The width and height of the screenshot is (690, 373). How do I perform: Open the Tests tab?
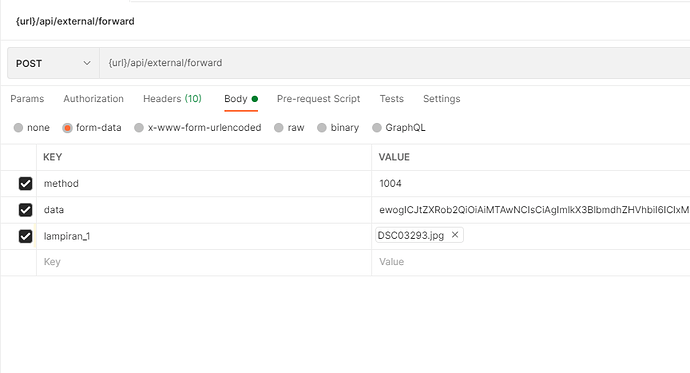click(x=392, y=99)
